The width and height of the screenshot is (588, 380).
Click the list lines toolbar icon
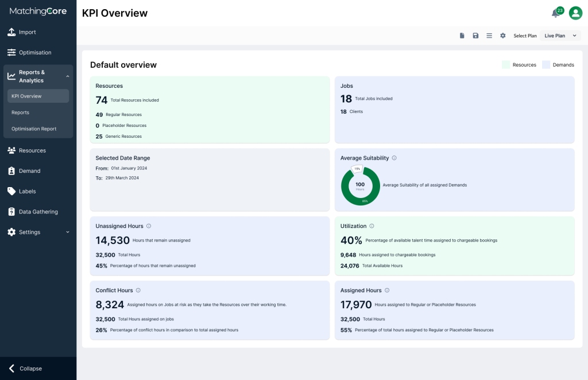pos(489,36)
